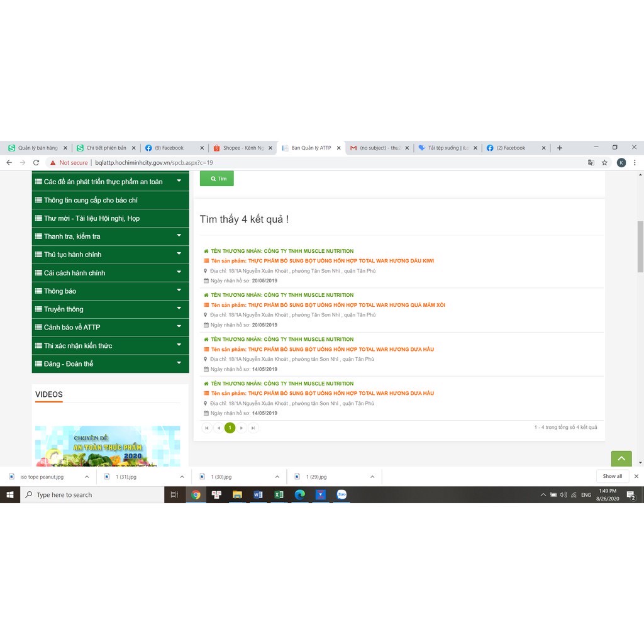Open options for 'iso tope peanut.jpg' download
644x644 pixels.
click(x=87, y=477)
